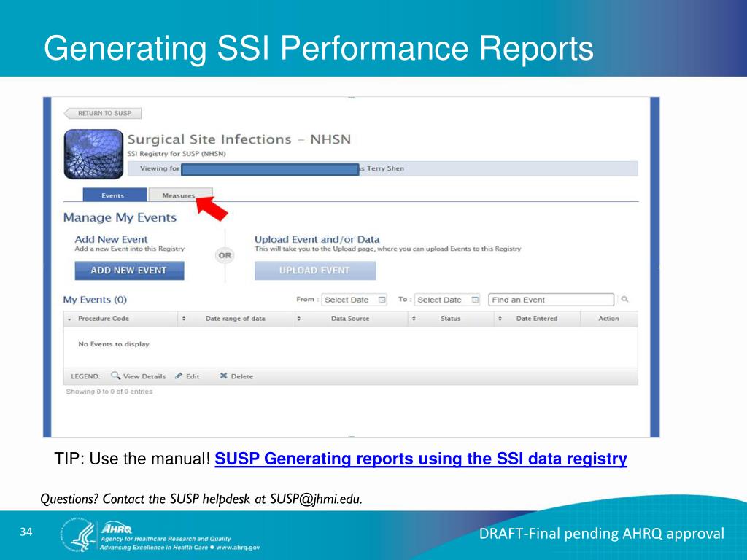Open the SUSP Generating reports manual link

coord(421,459)
